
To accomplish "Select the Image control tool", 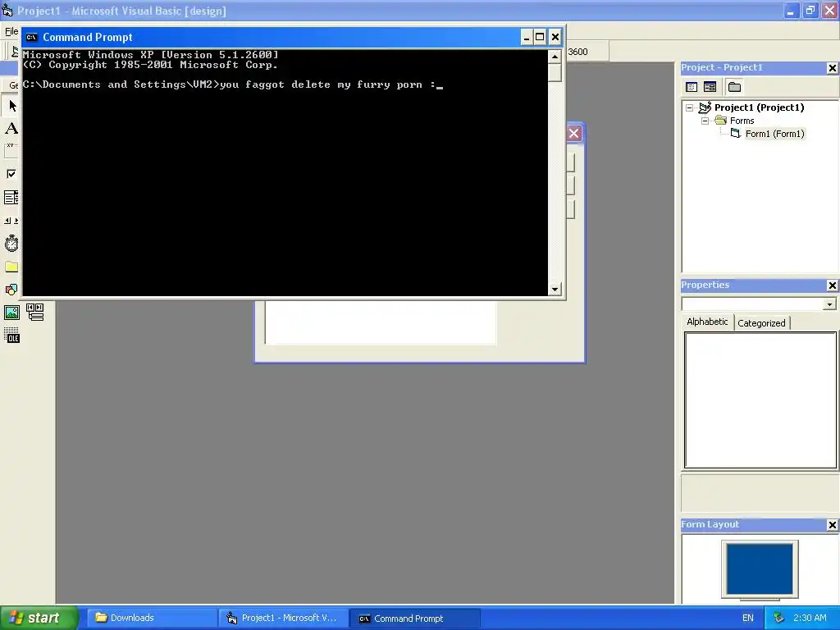I will [11, 313].
